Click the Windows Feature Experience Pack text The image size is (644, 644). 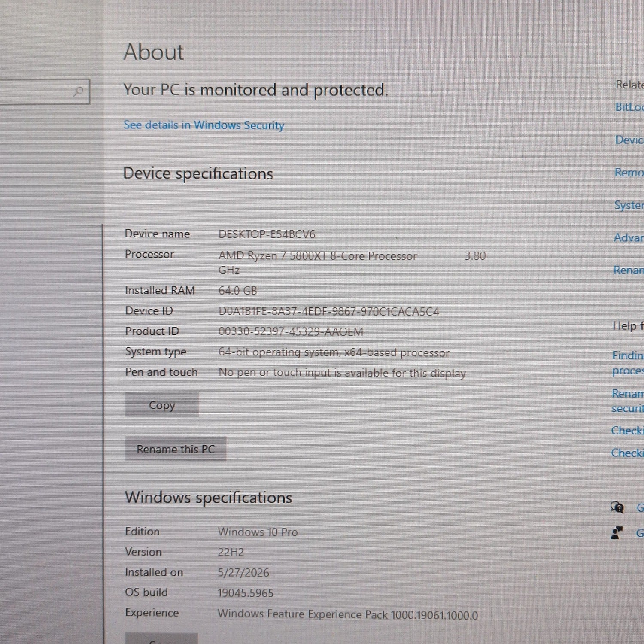tap(348, 614)
